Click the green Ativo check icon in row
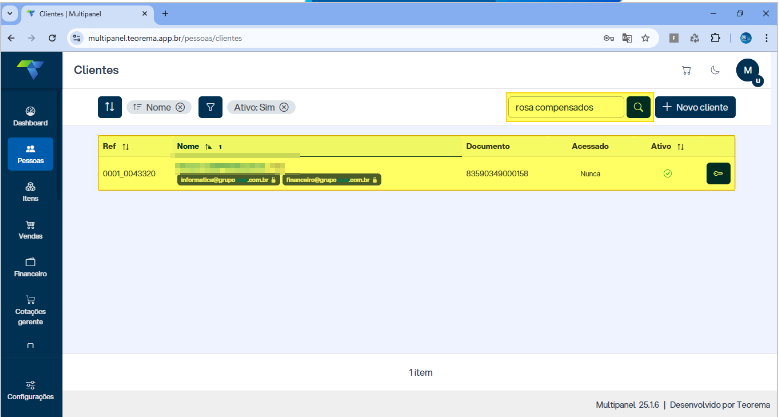Image resolution: width=779 pixels, height=417 pixels. click(668, 173)
